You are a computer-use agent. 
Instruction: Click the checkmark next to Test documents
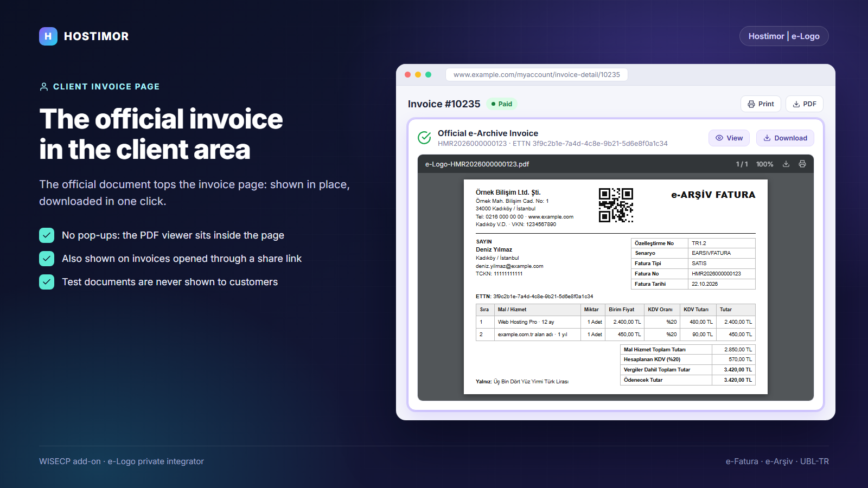[x=47, y=282]
